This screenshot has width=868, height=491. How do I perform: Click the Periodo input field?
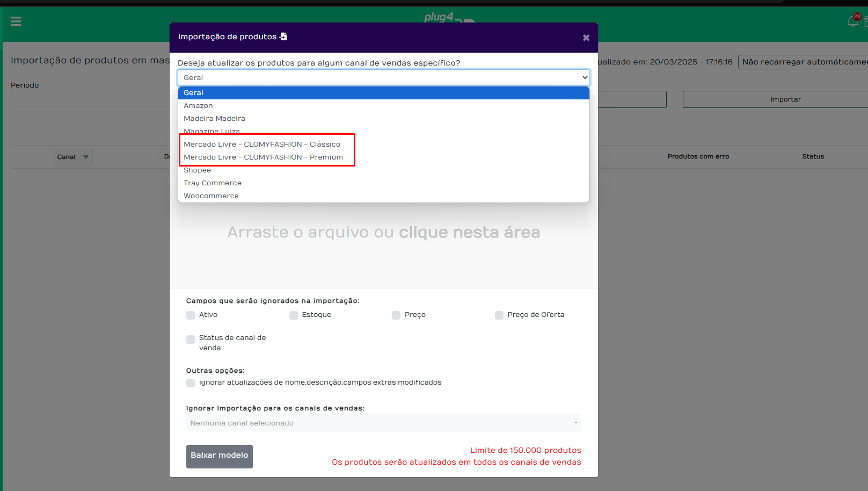tap(90, 99)
